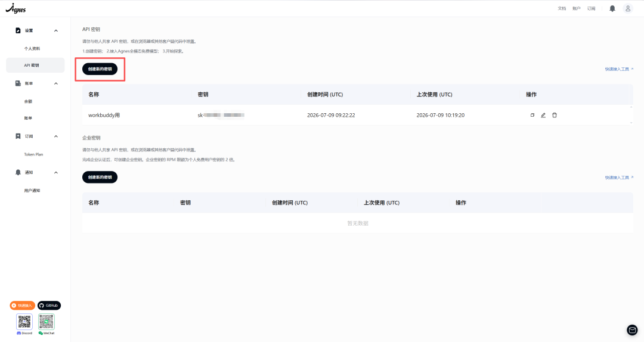The width and height of the screenshot is (644, 342).
Task: Delete the workbuddy用 key
Action: [x=555, y=116]
